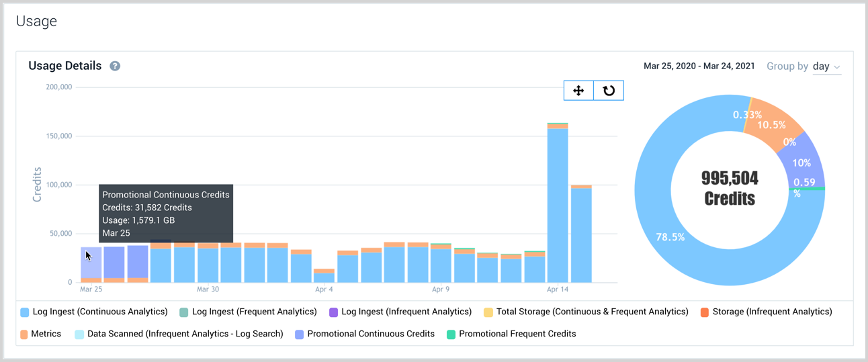868x362 pixels.
Task: Click the date range Mar 25, 2020 - Mar 24, 2021
Action: [699, 66]
